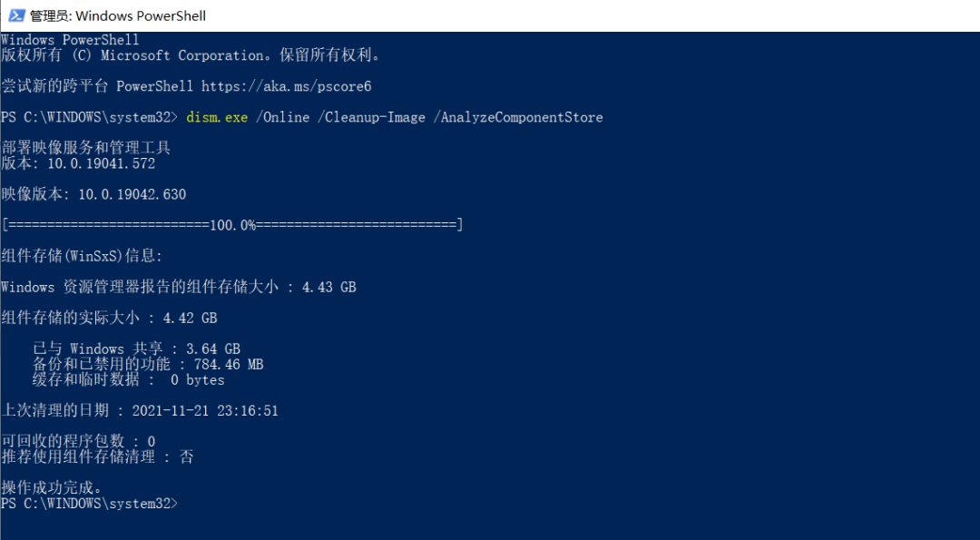Viewport: 980px width, 540px height.
Task: Click the 可回收的程序包数 line
Action: pyautogui.click(x=78, y=441)
